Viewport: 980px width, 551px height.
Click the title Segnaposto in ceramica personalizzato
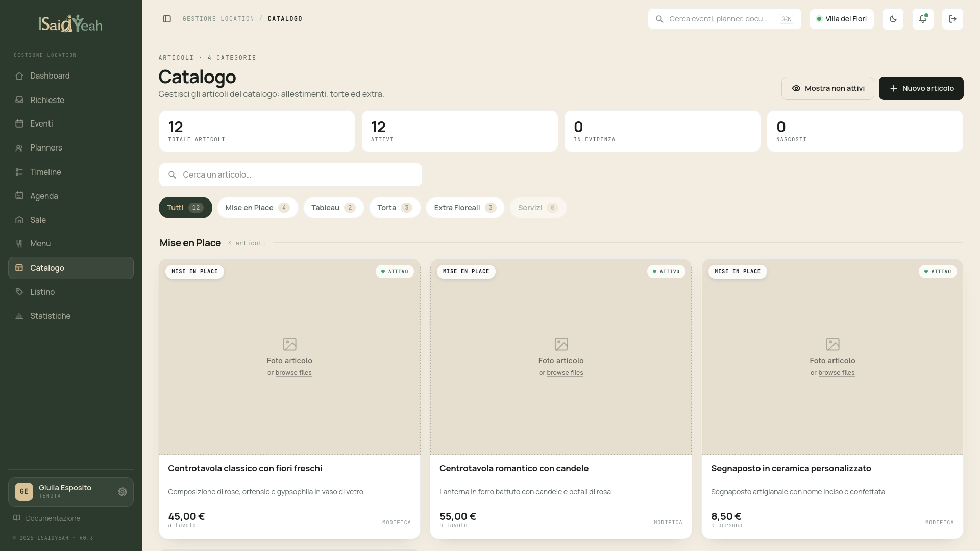(791, 468)
